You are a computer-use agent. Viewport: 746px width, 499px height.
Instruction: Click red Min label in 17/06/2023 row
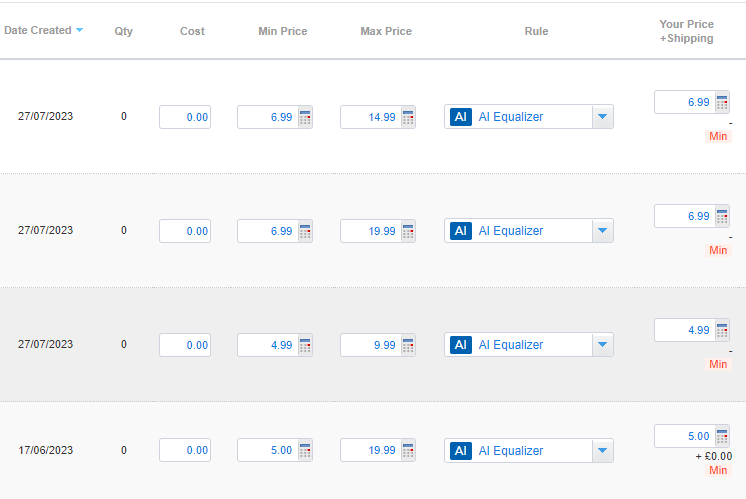click(718, 470)
